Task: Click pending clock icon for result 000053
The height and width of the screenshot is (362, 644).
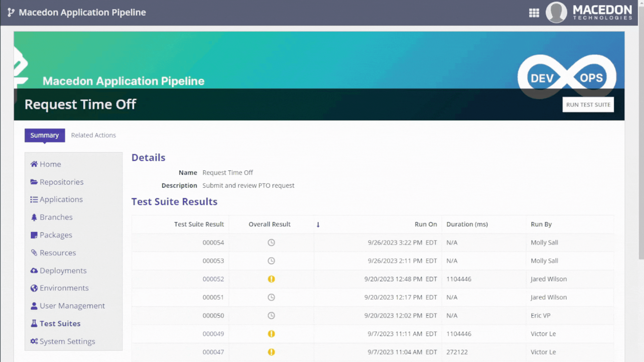Action: (271, 261)
